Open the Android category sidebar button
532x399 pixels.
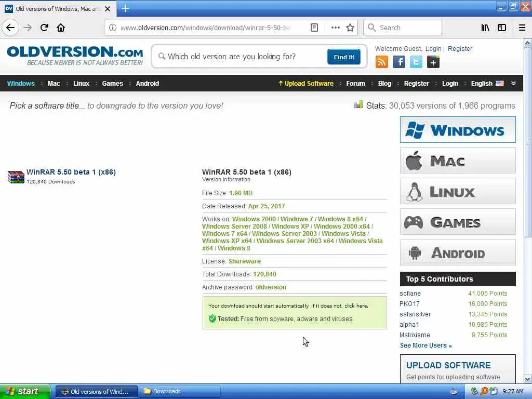point(458,252)
